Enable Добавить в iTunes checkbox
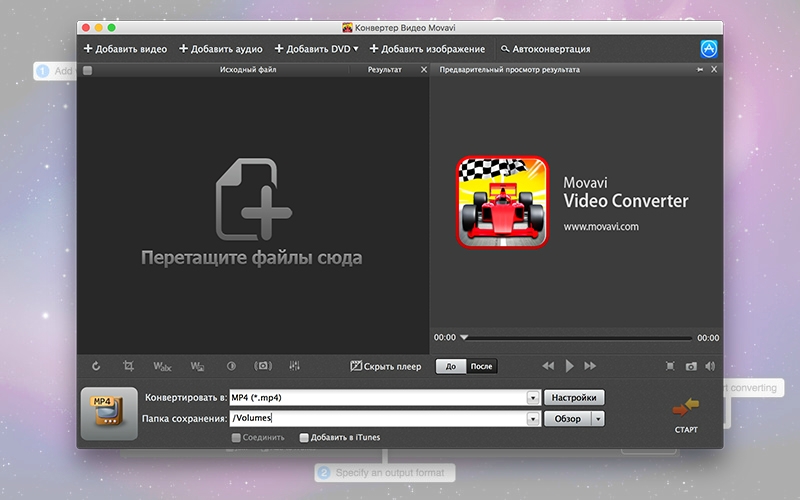Viewport: 800px width, 500px height. [x=304, y=437]
